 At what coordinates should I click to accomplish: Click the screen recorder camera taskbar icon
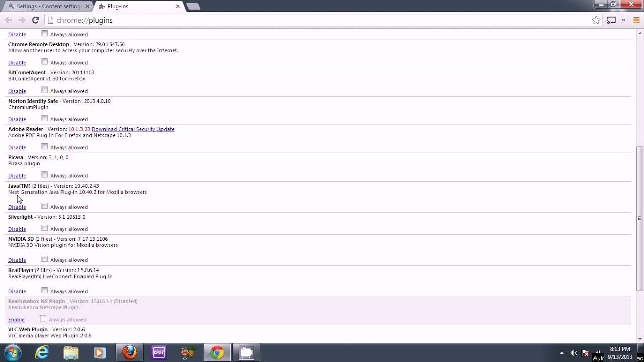[x=247, y=353]
